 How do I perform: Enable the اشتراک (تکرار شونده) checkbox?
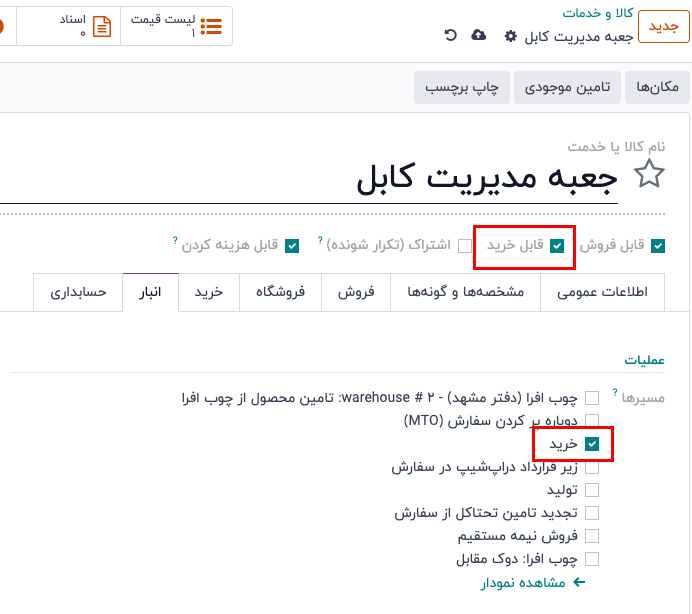465,246
